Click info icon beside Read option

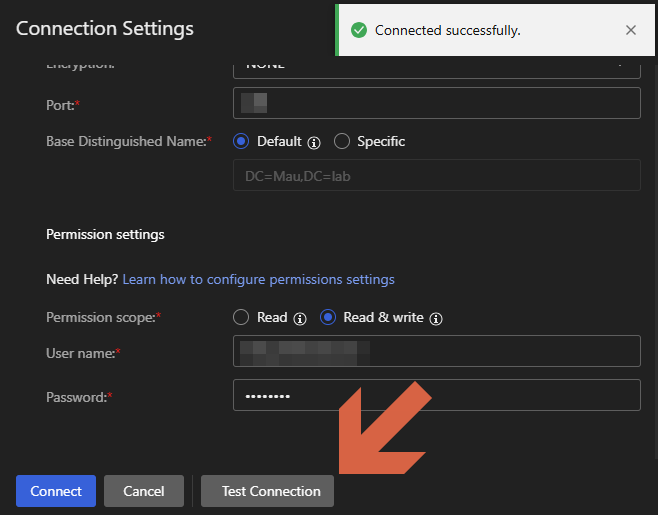[x=299, y=318]
